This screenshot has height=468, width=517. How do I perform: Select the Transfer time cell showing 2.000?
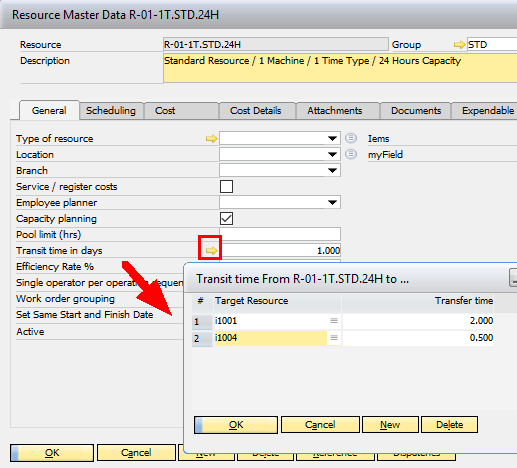[418, 321]
